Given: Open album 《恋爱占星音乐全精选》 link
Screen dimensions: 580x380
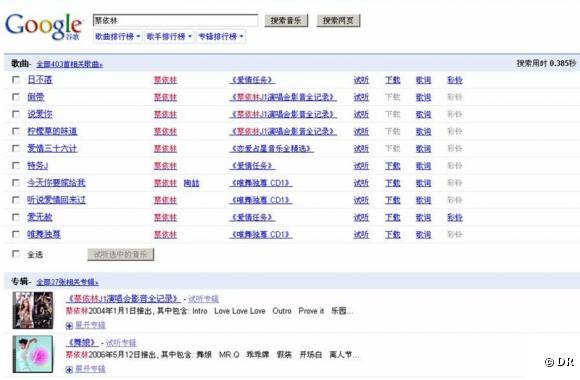Looking at the screenshot, I should (272, 149).
